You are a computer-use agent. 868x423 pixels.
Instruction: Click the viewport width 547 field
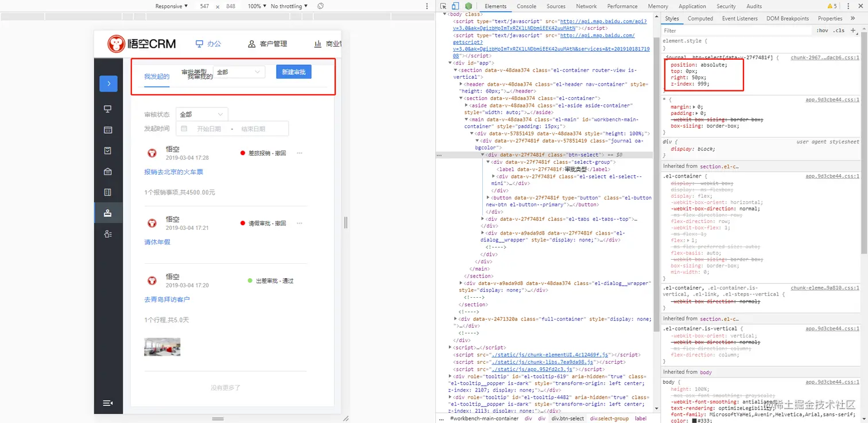click(x=205, y=6)
